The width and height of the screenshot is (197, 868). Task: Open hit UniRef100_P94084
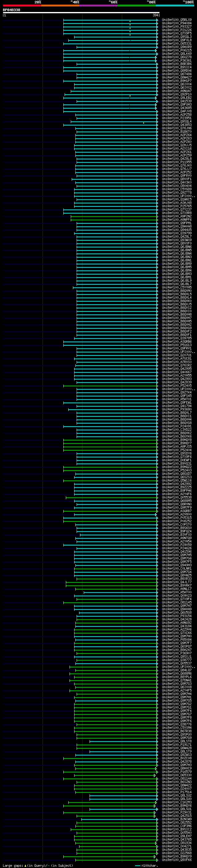tap(177, 23)
